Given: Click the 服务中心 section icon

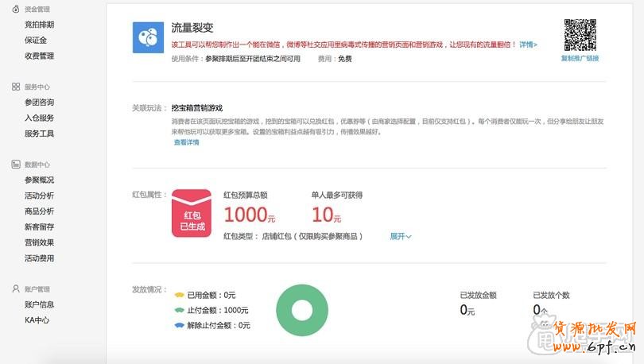Looking at the screenshot, I should [16, 87].
